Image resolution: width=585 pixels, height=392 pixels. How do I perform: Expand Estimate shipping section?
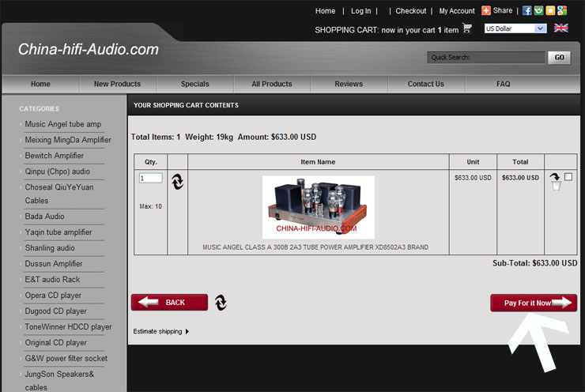[160, 331]
